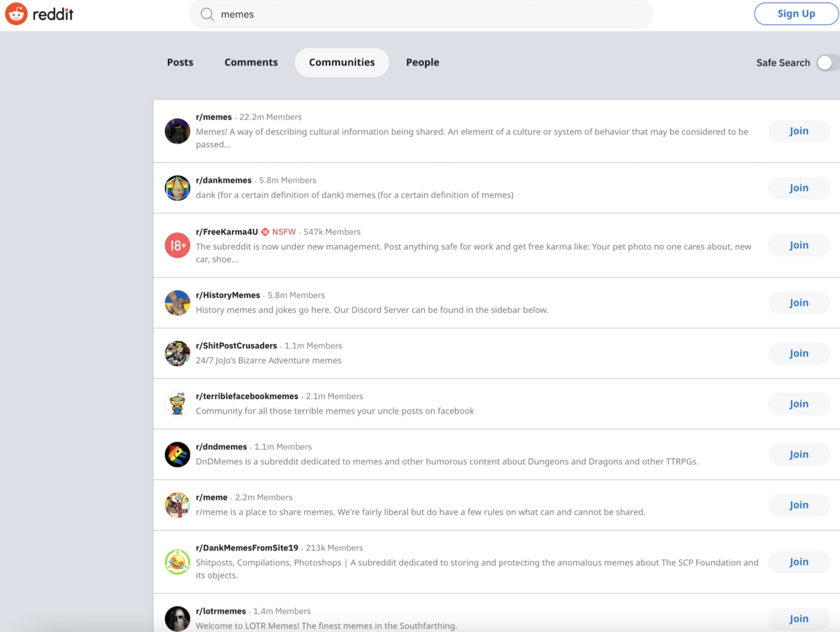The width and height of the screenshot is (840, 632).
Task: Open the r/HistoryMemes title link
Action: [x=228, y=295]
